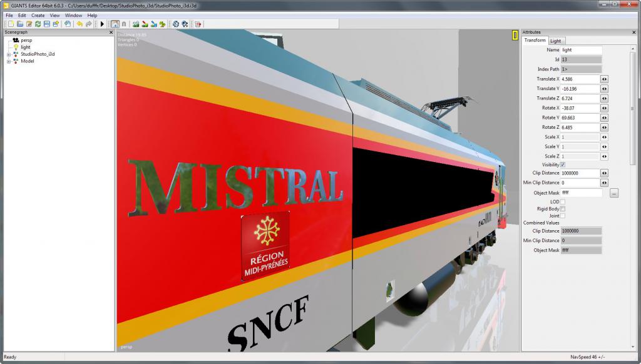
Task: Open the Create menu
Action: coord(38,15)
